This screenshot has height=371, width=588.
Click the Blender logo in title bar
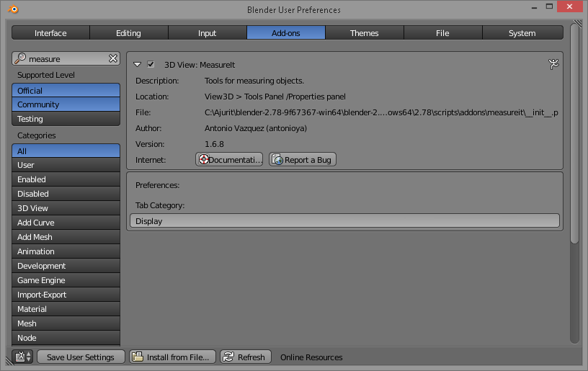(x=13, y=9)
